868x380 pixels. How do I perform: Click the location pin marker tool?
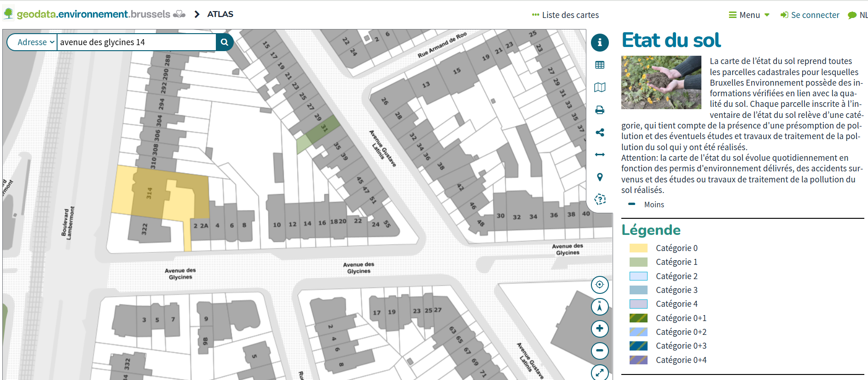(x=600, y=177)
